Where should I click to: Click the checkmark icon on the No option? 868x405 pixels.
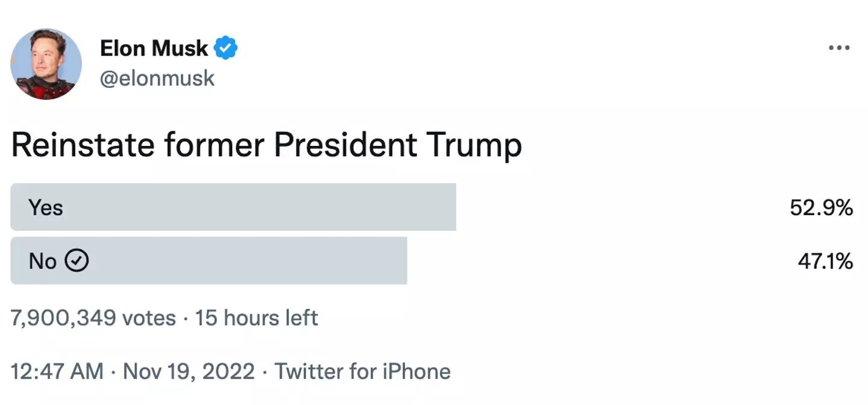click(x=77, y=260)
